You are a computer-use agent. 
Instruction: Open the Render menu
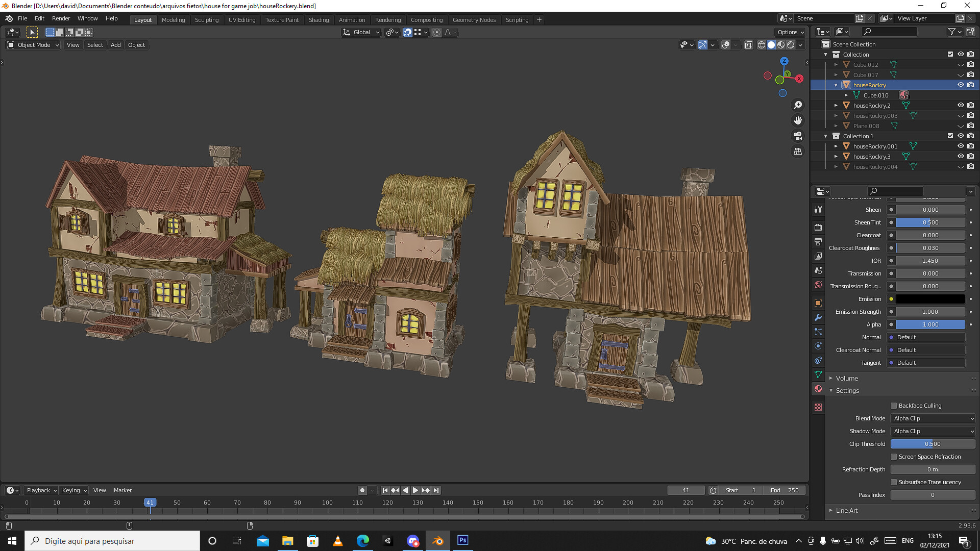(61, 18)
